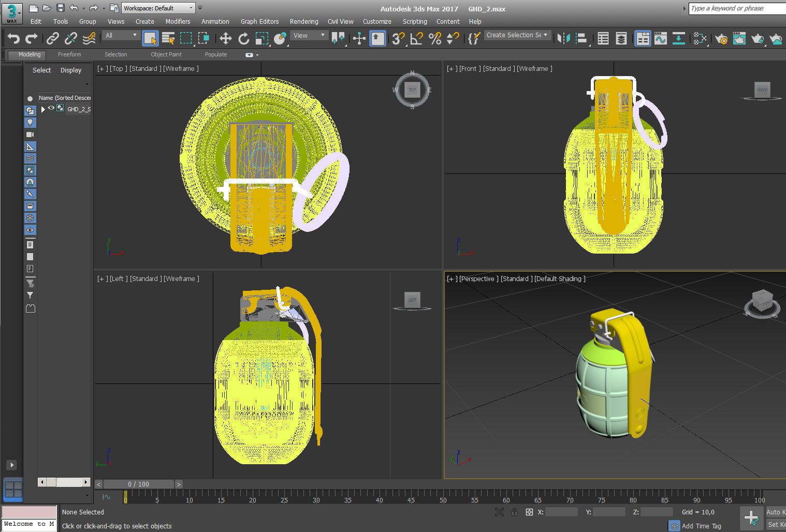Open Quick Access toolbar customize arrow

[x=200, y=8]
